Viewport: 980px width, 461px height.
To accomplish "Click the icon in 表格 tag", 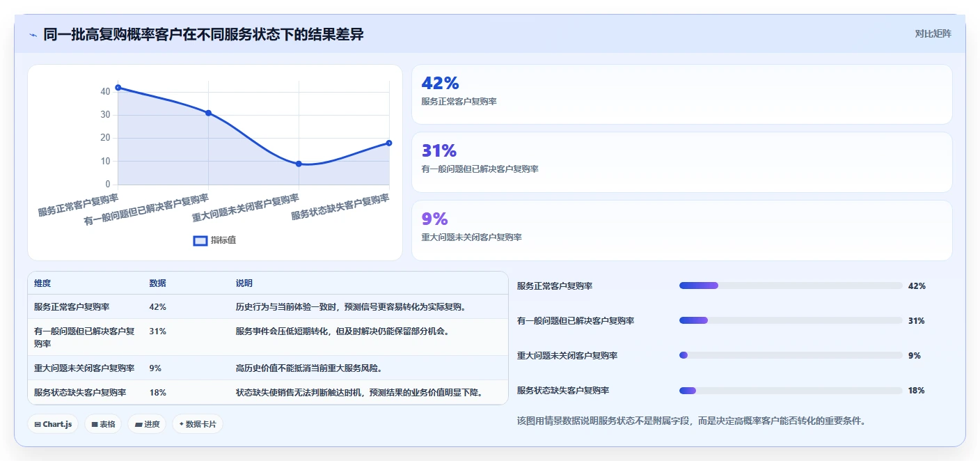I will pos(95,424).
